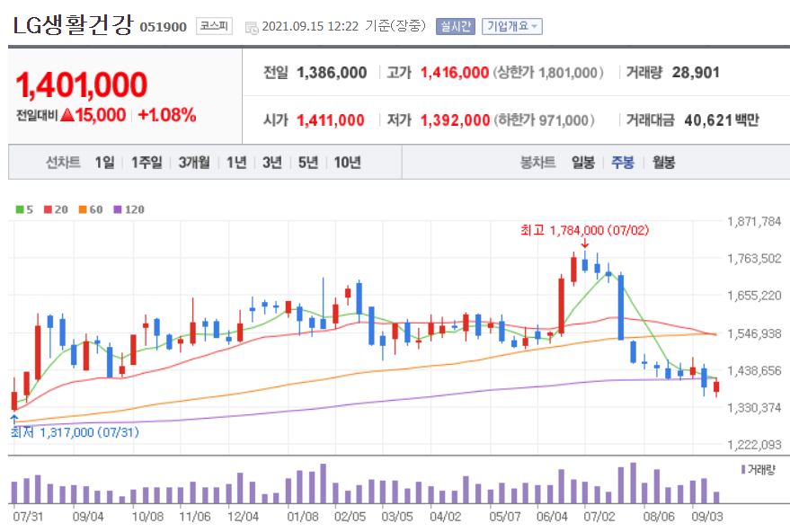Click the 코스피 market badge
The image size is (790, 532).
(x=213, y=26)
